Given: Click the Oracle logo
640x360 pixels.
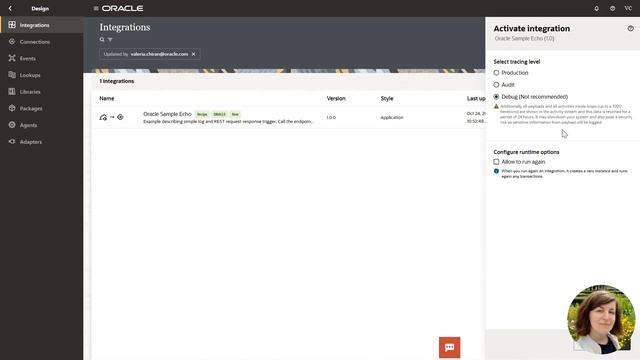Looking at the screenshot, I should pos(122,8).
